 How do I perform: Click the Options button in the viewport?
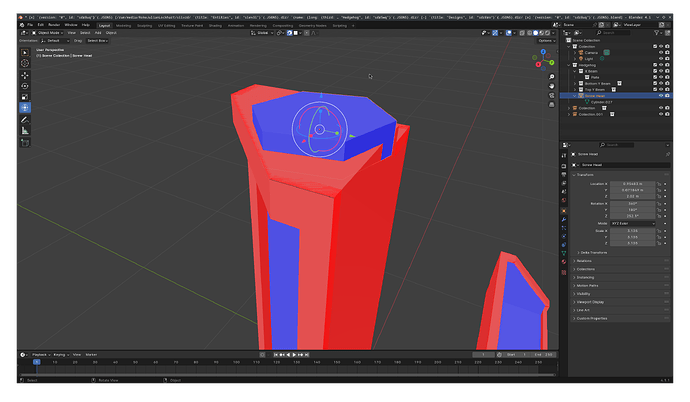coord(547,40)
